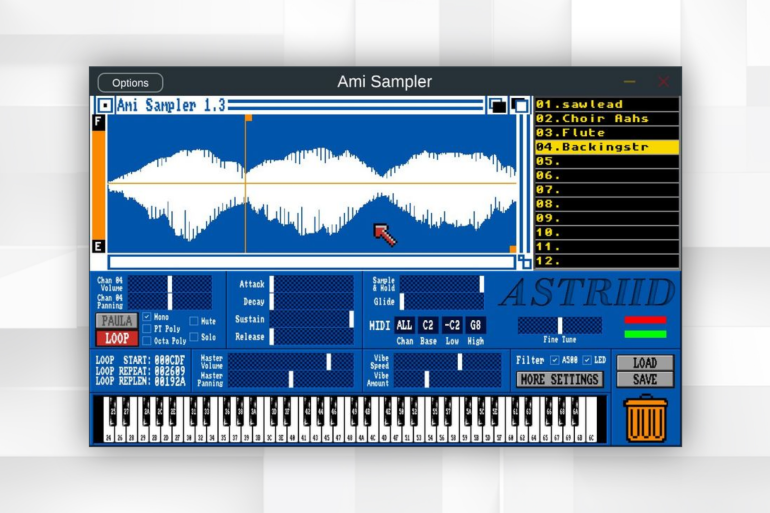Open the Options menu
Viewport: 770px width, 513px height.
pos(130,82)
